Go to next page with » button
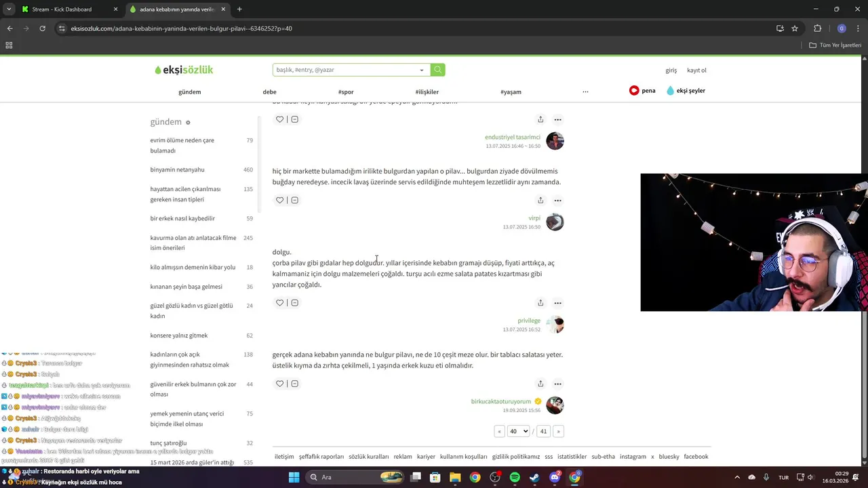 click(x=559, y=431)
